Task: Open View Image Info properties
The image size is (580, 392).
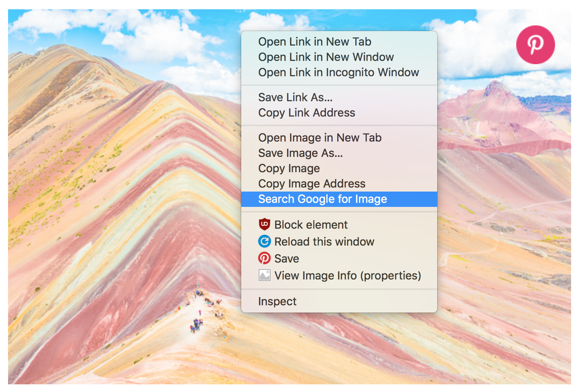Action: (347, 275)
